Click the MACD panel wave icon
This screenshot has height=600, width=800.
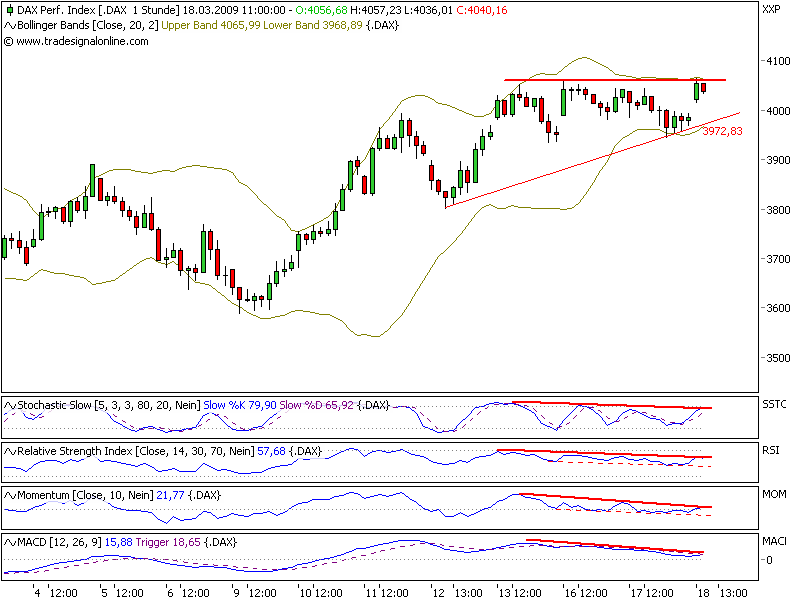9,540
